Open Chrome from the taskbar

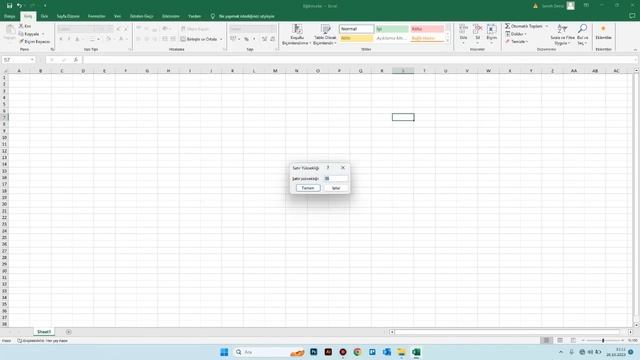(x=358, y=352)
